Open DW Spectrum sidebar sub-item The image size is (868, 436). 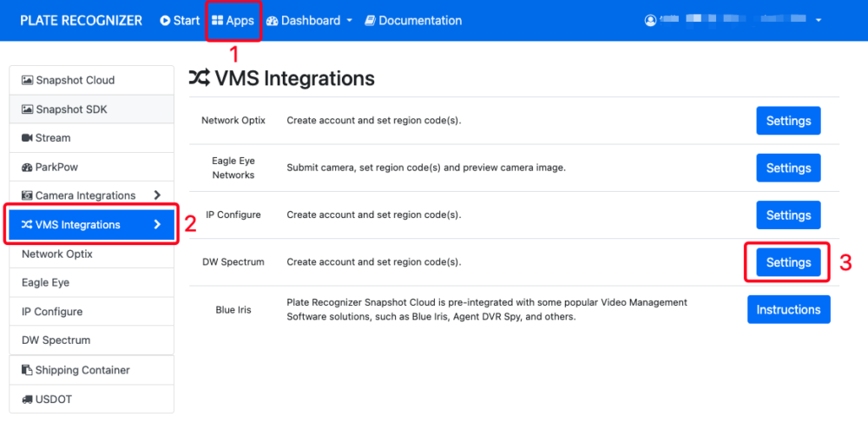point(92,340)
